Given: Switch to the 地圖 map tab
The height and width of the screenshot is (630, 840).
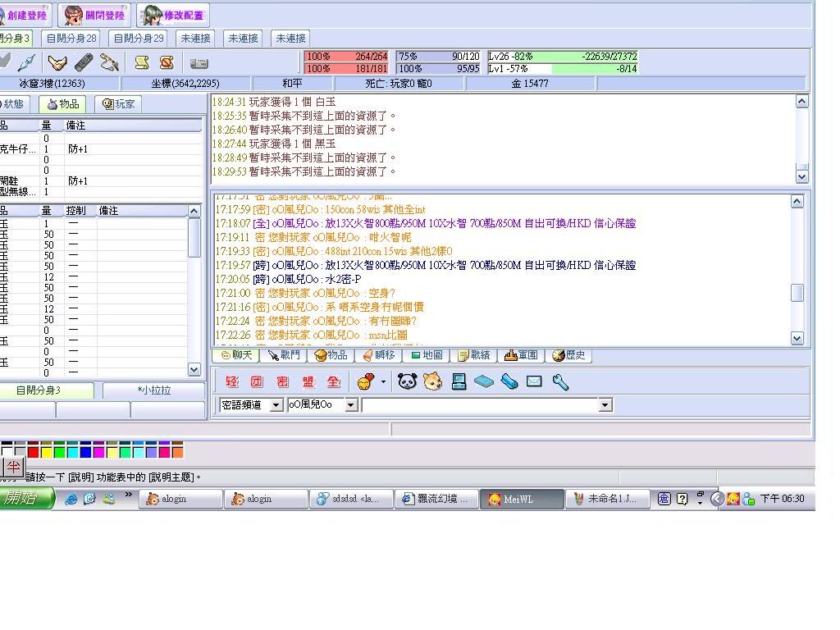Looking at the screenshot, I should click(427, 355).
